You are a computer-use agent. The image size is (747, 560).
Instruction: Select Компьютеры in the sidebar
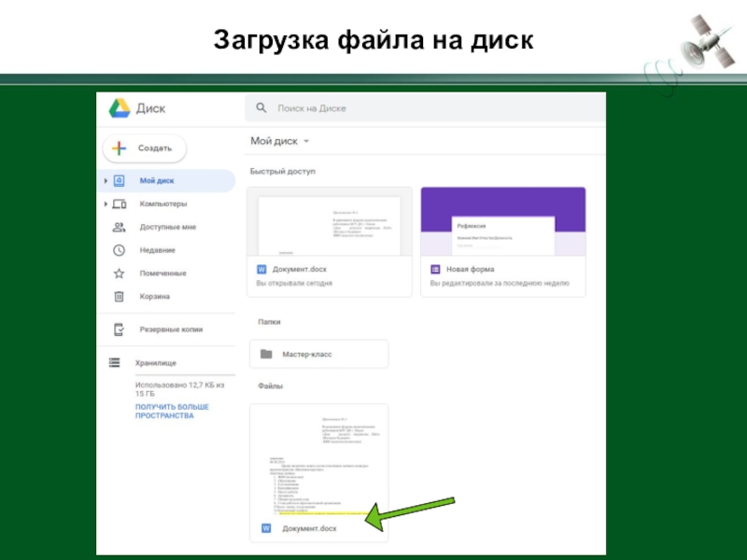(x=162, y=203)
